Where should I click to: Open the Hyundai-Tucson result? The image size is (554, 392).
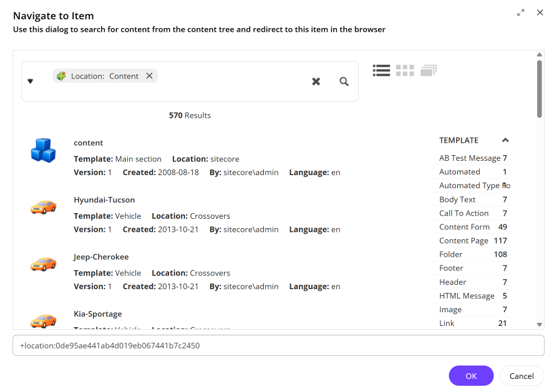(x=104, y=199)
